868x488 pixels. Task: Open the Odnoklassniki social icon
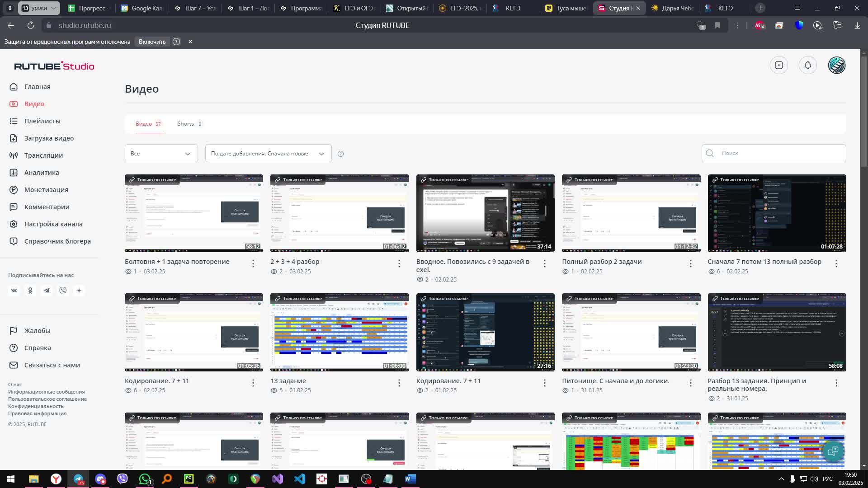click(30, 291)
